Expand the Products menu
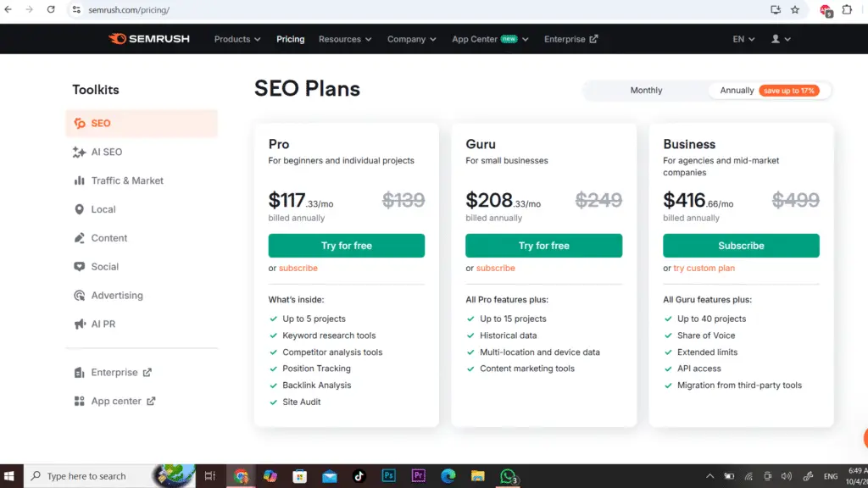The image size is (868, 488). pos(237,39)
